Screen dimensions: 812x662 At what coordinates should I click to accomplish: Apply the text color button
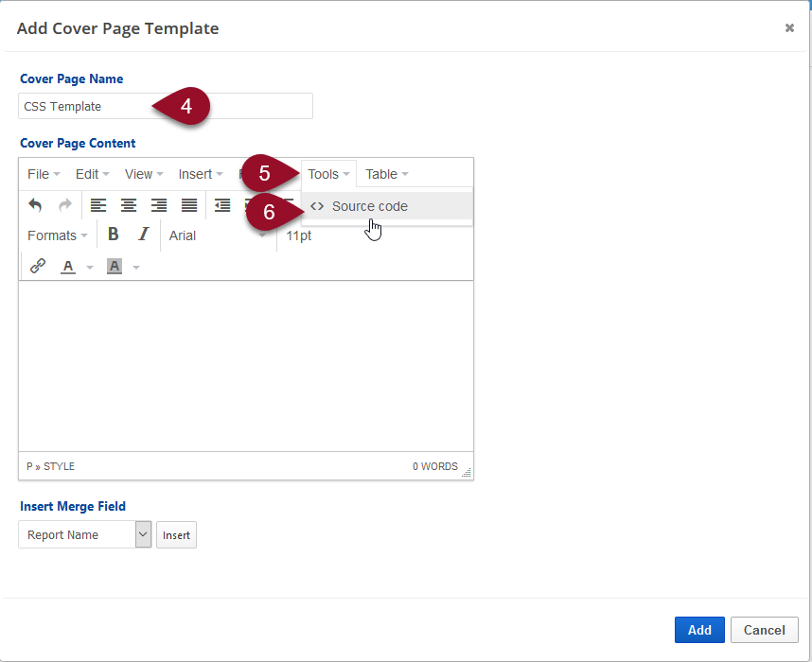click(68, 267)
